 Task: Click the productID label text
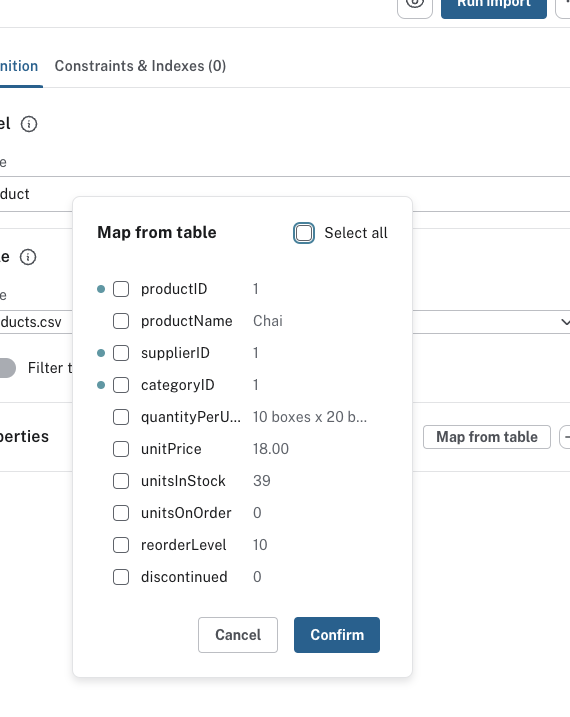174,289
